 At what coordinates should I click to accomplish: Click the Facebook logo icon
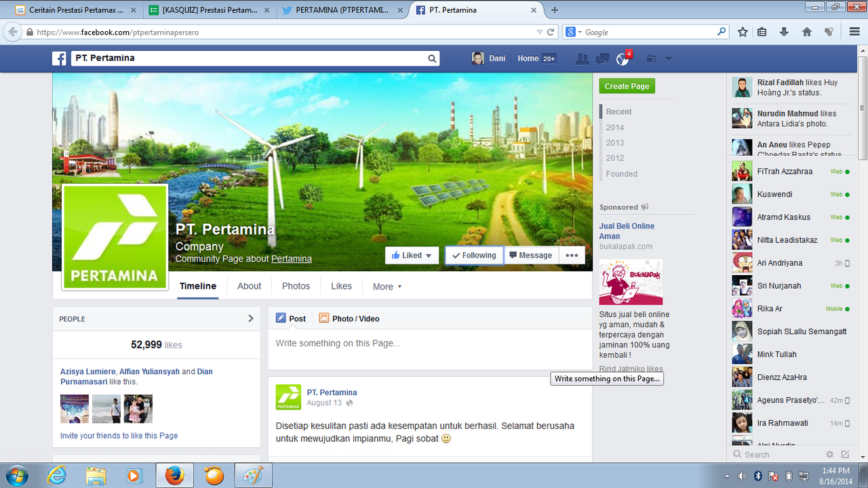59,58
